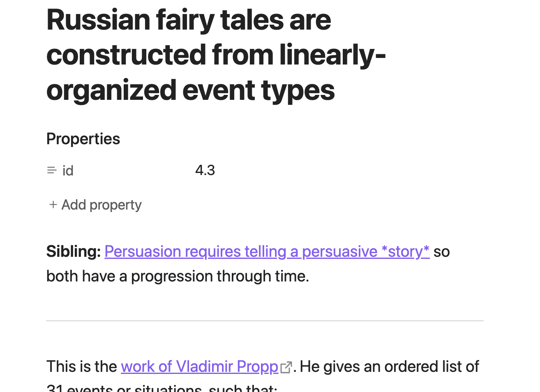The image size is (540, 392).
Task: Click the words This is the
Action: 82,367
